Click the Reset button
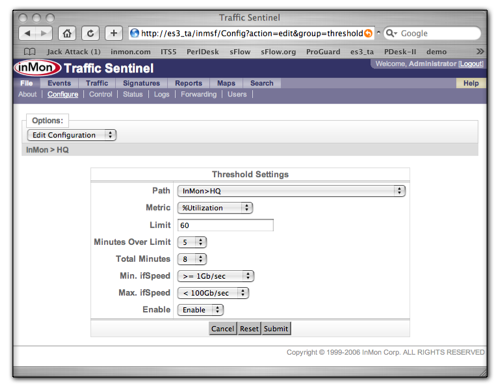This screenshot has height=387, width=500. click(249, 329)
